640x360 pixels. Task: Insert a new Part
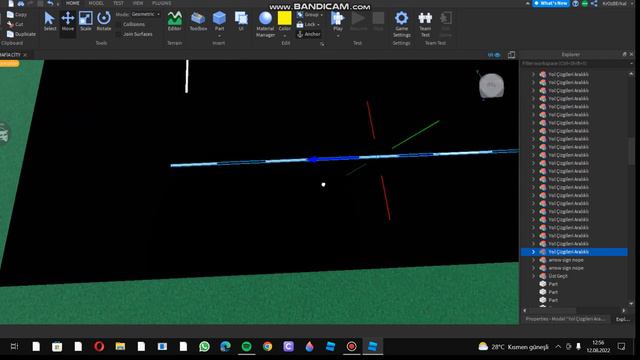click(219, 21)
